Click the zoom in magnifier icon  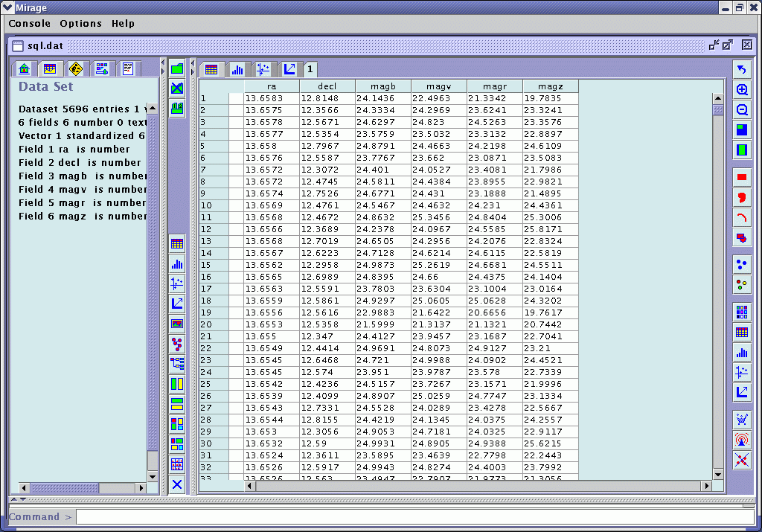pyautogui.click(x=742, y=90)
